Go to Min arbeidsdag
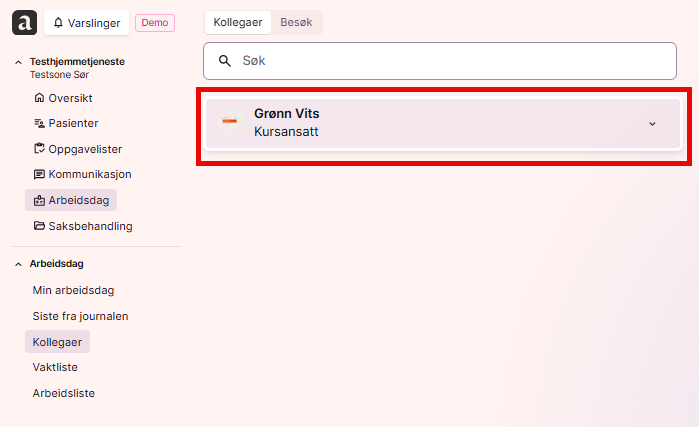The image size is (699, 427). click(73, 290)
